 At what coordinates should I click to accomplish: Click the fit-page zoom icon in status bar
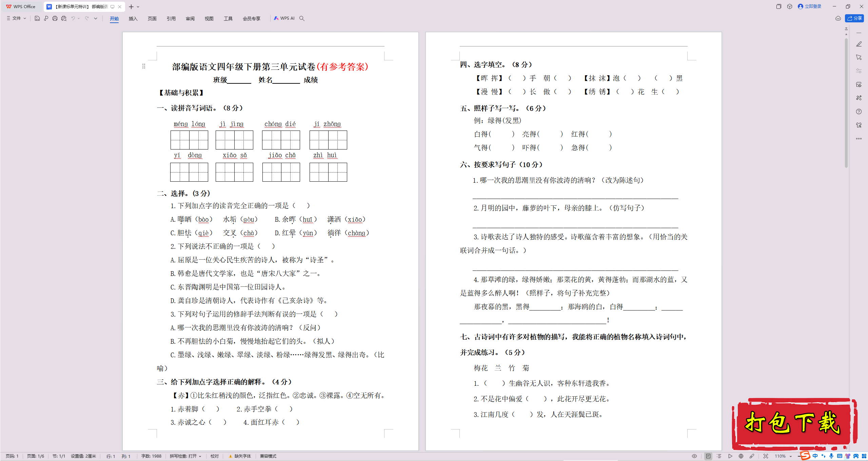pyautogui.click(x=766, y=456)
